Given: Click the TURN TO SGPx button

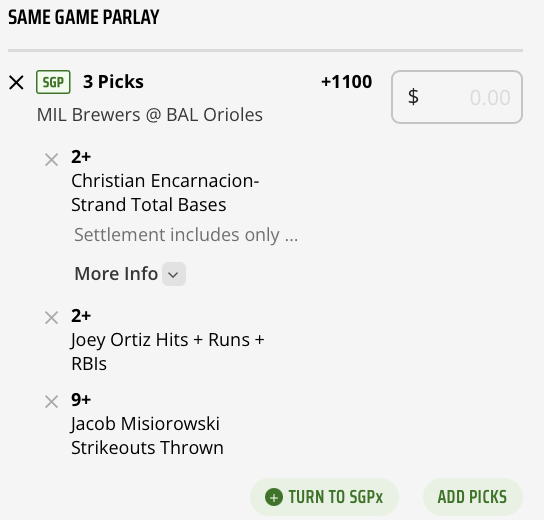Looking at the screenshot, I should click(x=324, y=497).
